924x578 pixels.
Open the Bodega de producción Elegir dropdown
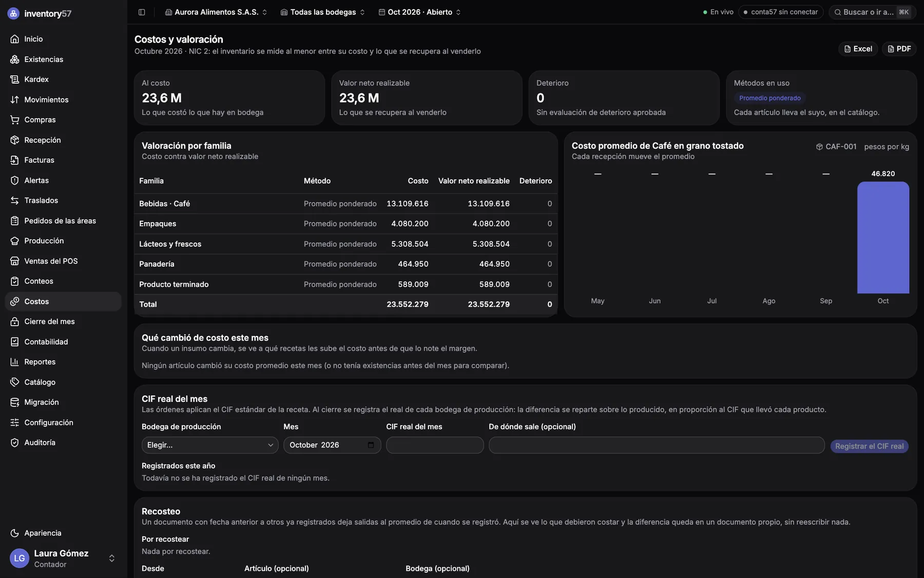(210, 445)
